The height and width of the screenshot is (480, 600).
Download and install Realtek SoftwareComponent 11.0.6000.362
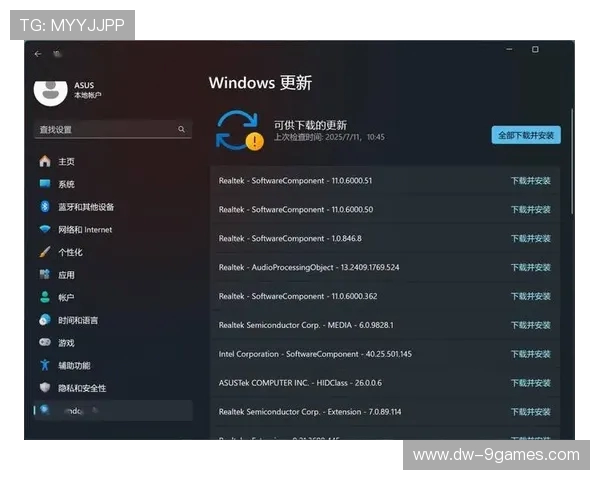pos(530,296)
